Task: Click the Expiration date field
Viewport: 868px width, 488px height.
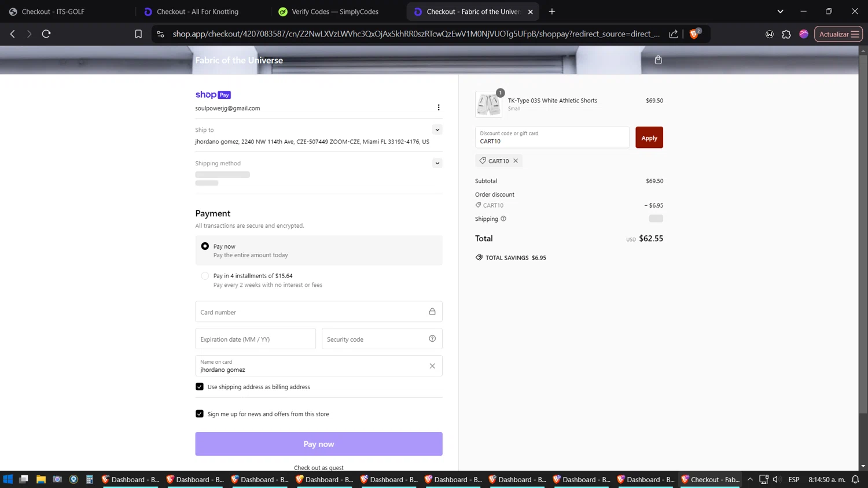Action: [x=255, y=339]
